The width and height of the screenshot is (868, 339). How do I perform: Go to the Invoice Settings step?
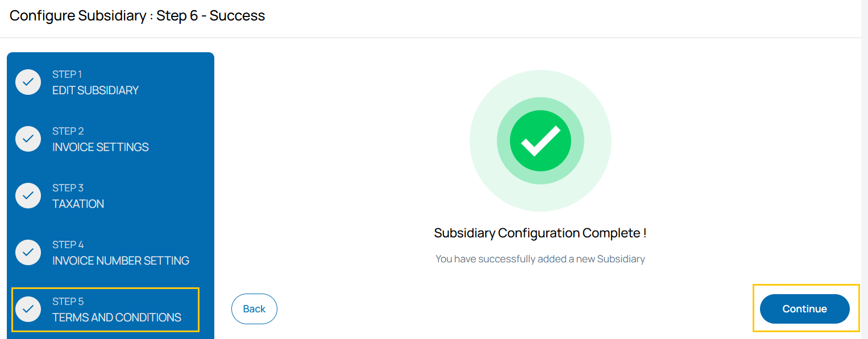(x=101, y=147)
